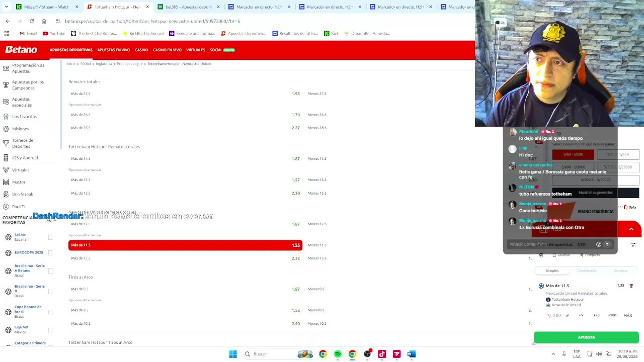Toggle Copa Betano do Brasil checkbox

(50, 312)
